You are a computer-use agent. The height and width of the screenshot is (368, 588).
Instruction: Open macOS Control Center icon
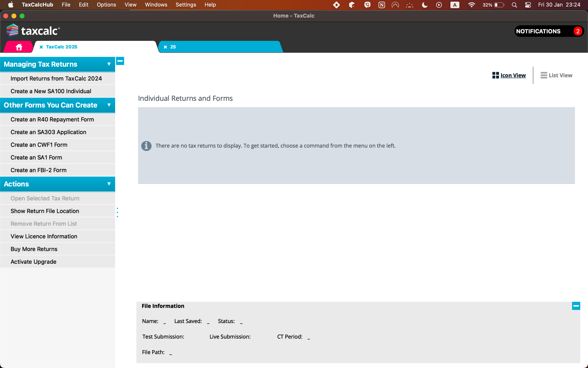coord(528,5)
